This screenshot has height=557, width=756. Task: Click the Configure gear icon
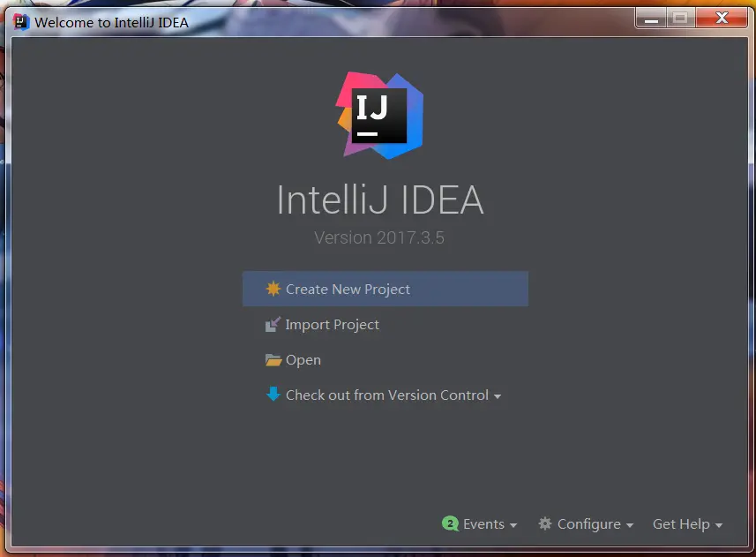click(545, 523)
